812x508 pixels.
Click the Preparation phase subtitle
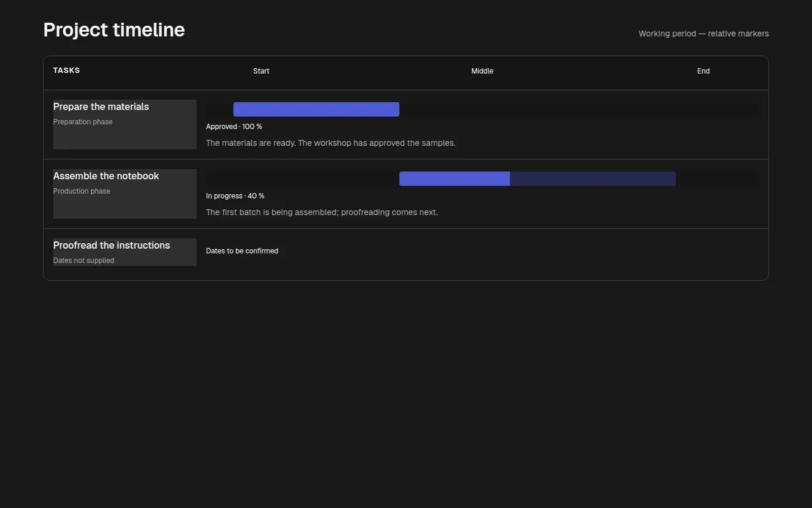[83, 122]
